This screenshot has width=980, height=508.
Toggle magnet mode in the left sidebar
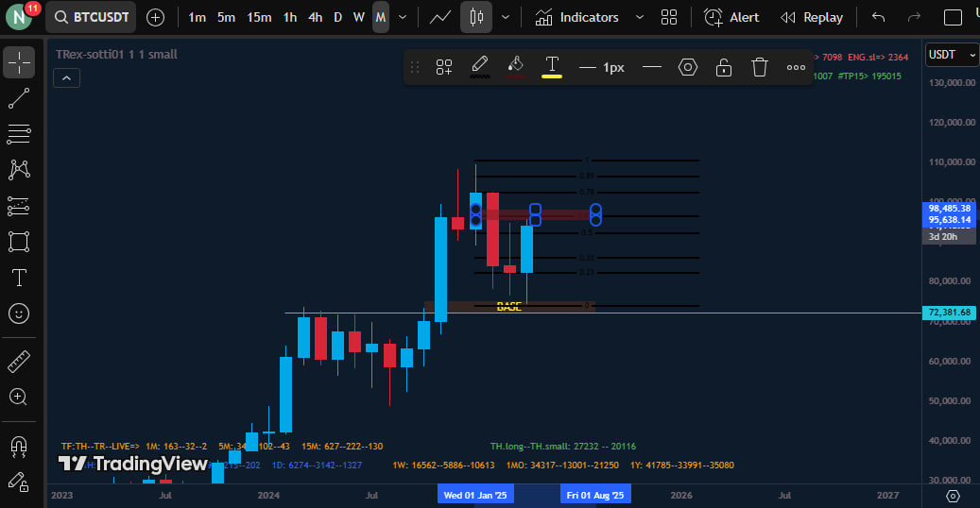(x=19, y=445)
